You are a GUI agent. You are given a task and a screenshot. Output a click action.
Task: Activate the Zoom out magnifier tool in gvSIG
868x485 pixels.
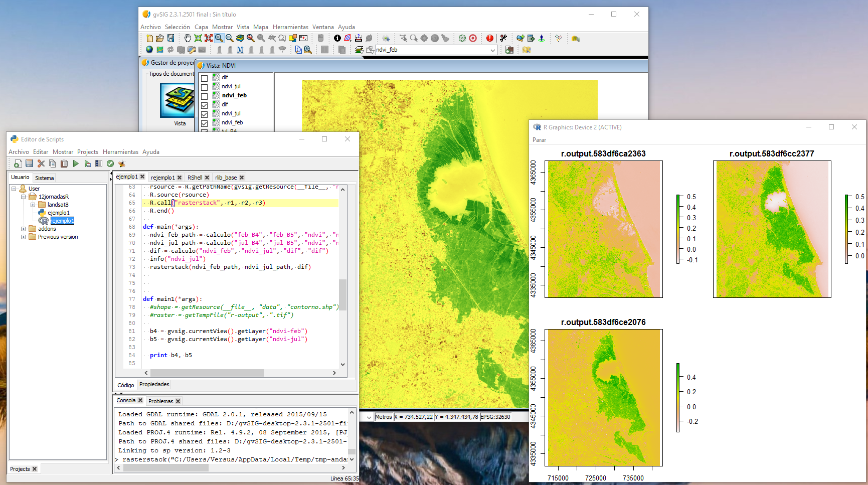230,38
